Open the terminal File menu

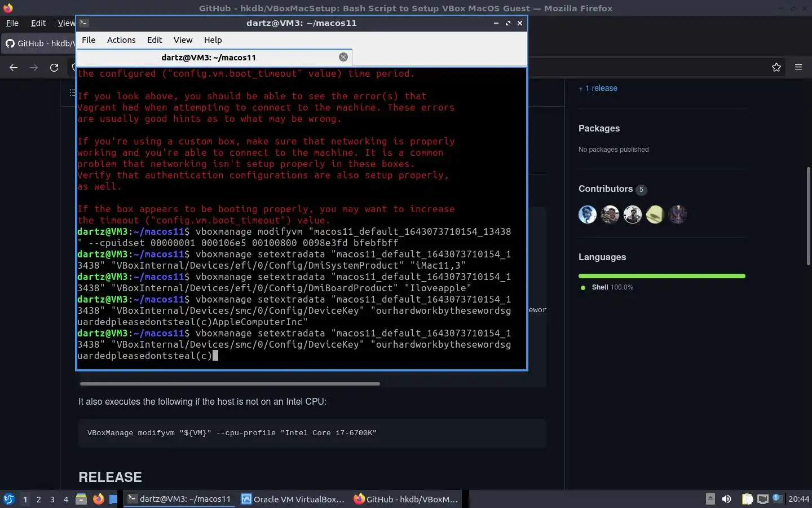(x=89, y=40)
